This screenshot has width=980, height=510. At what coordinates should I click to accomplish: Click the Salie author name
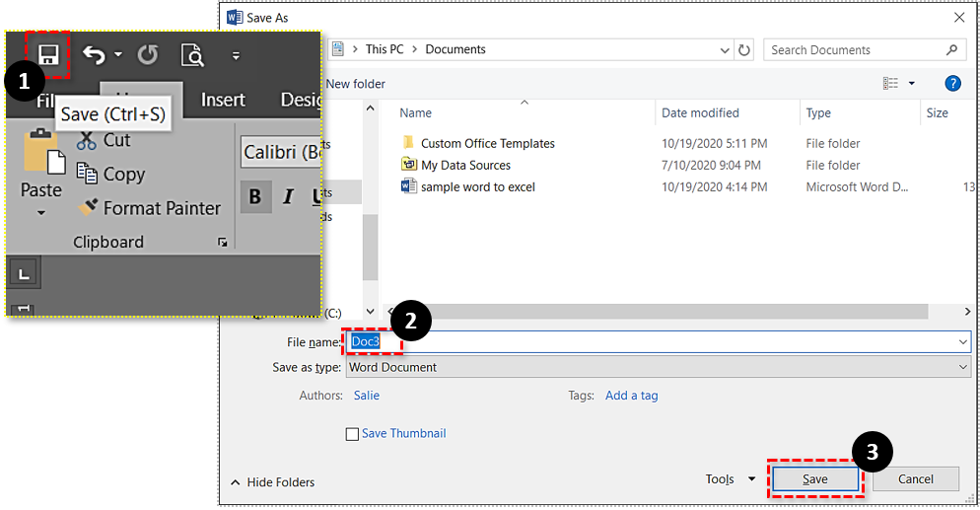click(x=366, y=396)
